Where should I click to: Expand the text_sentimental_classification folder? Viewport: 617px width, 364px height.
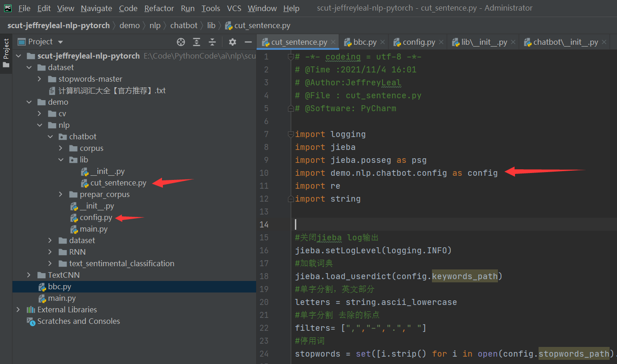click(x=50, y=264)
